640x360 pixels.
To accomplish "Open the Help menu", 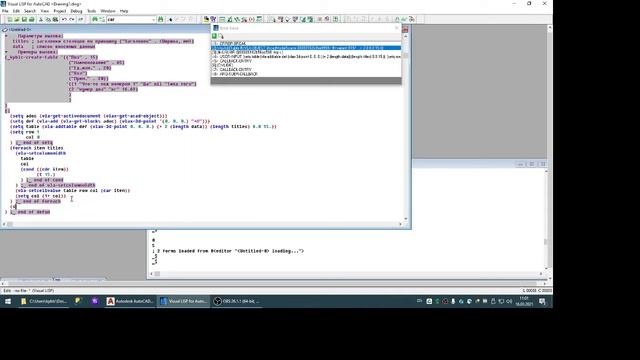I will tap(124, 11).
